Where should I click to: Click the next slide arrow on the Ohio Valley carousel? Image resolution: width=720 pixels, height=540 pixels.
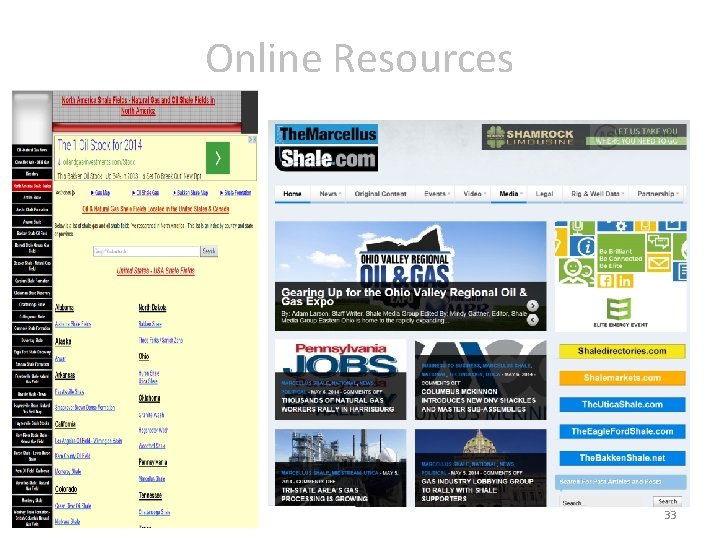coord(532,305)
